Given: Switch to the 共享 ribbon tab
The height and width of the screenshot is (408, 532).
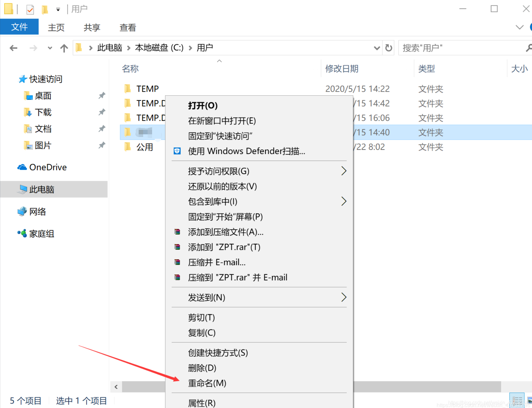Looking at the screenshot, I should tap(92, 27).
